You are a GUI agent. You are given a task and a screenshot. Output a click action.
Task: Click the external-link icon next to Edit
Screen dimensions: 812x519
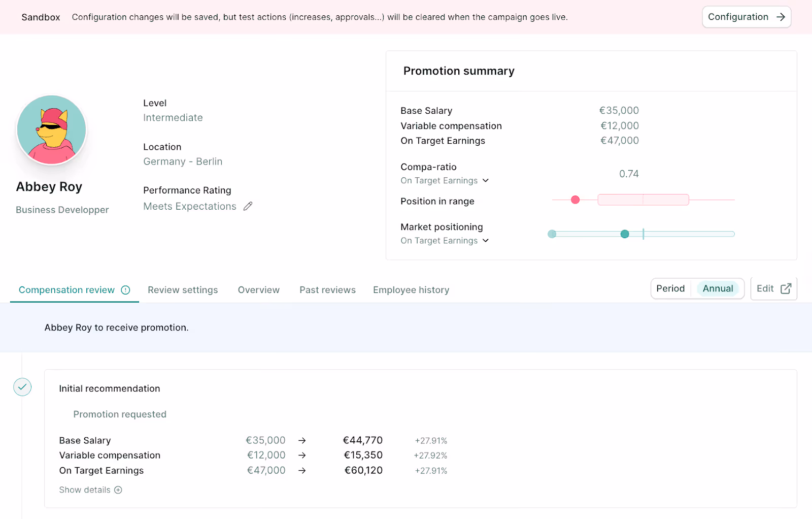point(785,288)
